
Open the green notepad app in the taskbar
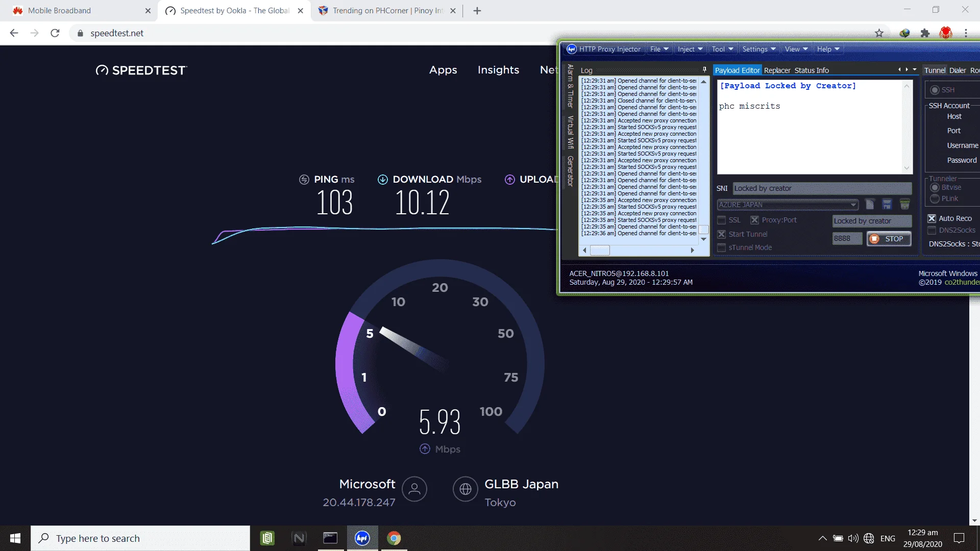[x=267, y=538]
